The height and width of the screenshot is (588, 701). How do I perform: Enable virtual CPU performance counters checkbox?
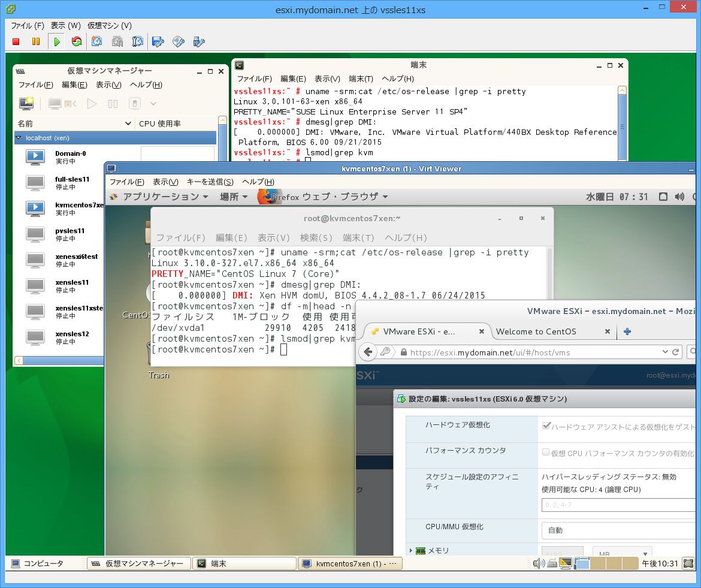point(546,452)
